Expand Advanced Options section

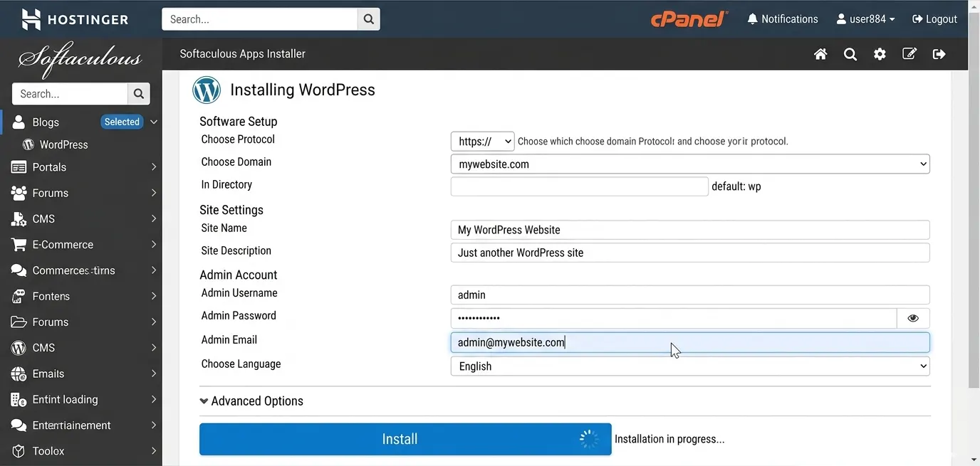[251, 401]
